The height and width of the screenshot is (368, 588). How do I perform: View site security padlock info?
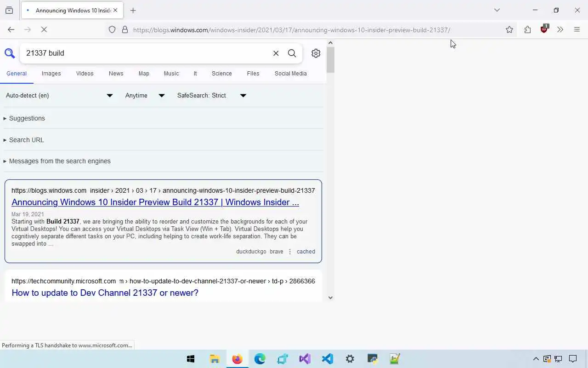pos(125,29)
